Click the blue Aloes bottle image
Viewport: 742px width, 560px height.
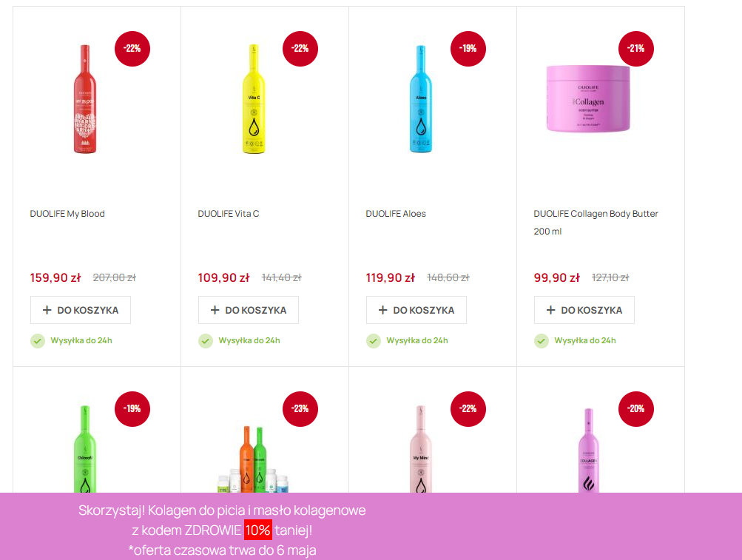tap(421, 99)
